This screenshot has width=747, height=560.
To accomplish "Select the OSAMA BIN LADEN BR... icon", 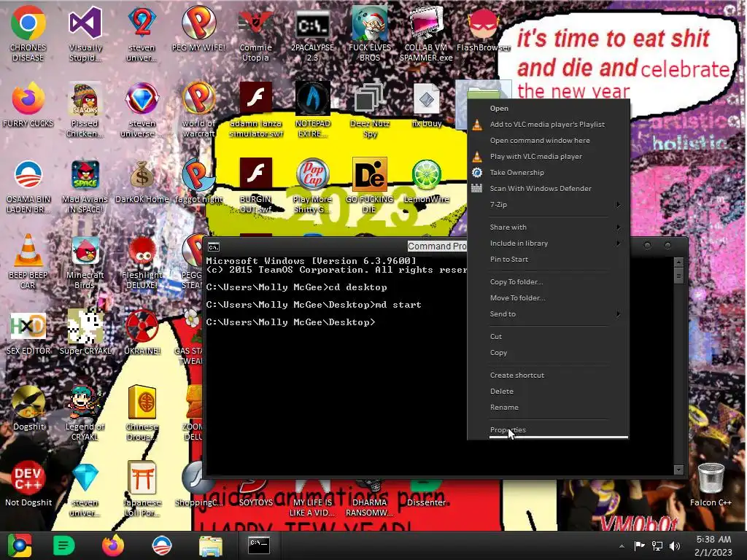I will pyautogui.click(x=28, y=186).
